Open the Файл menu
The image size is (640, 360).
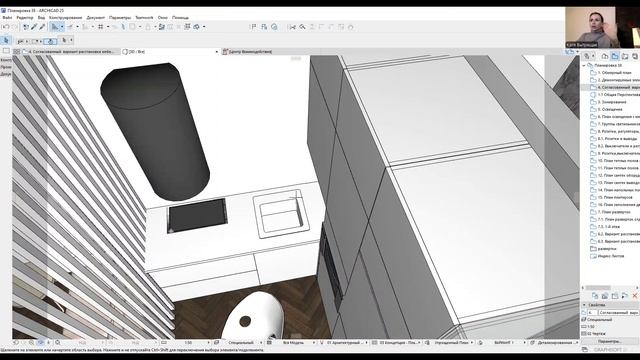pos(7,18)
